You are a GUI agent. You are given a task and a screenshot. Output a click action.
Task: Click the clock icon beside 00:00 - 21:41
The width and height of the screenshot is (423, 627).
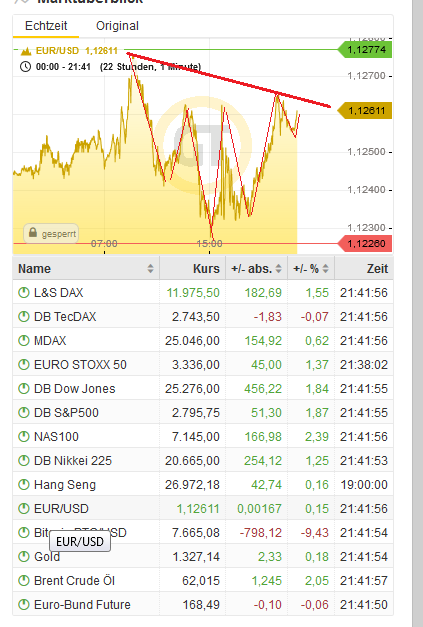pyautogui.click(x=25, y=66)
